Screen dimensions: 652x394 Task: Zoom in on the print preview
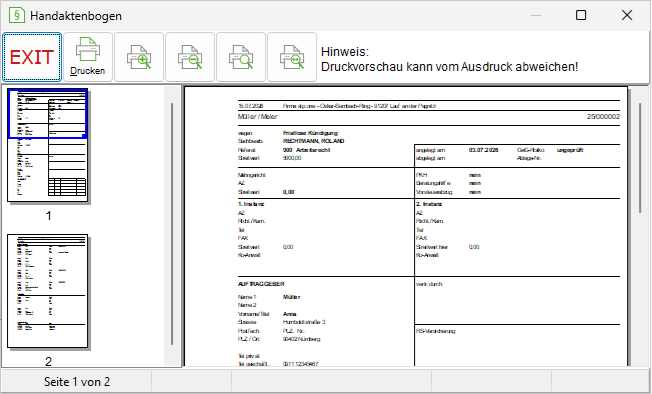pos(139,57)
